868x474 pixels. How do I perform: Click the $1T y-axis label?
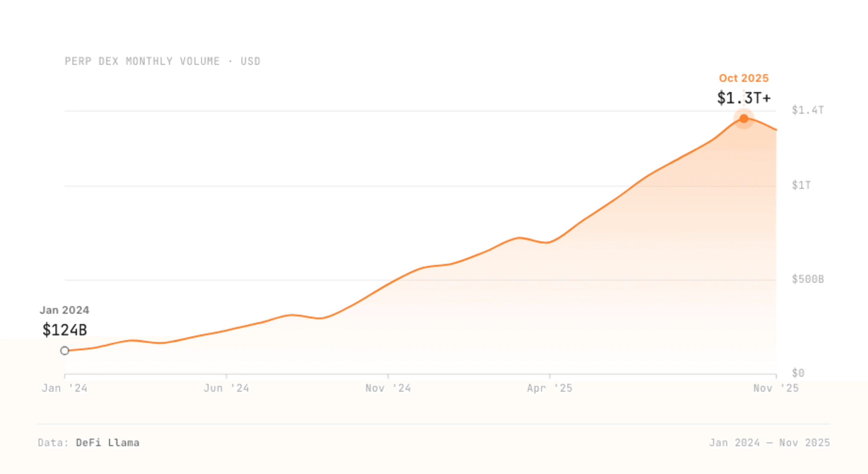click(801, 185)
